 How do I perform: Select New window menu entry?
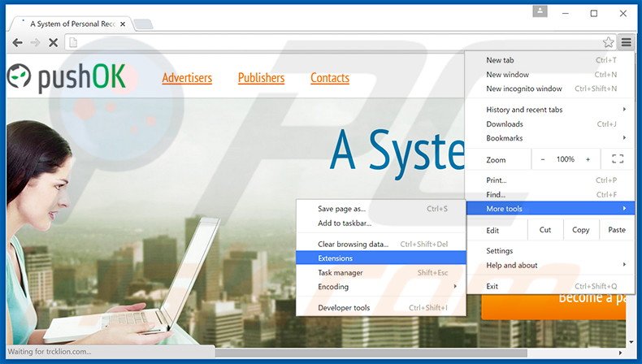coord(550,75)
